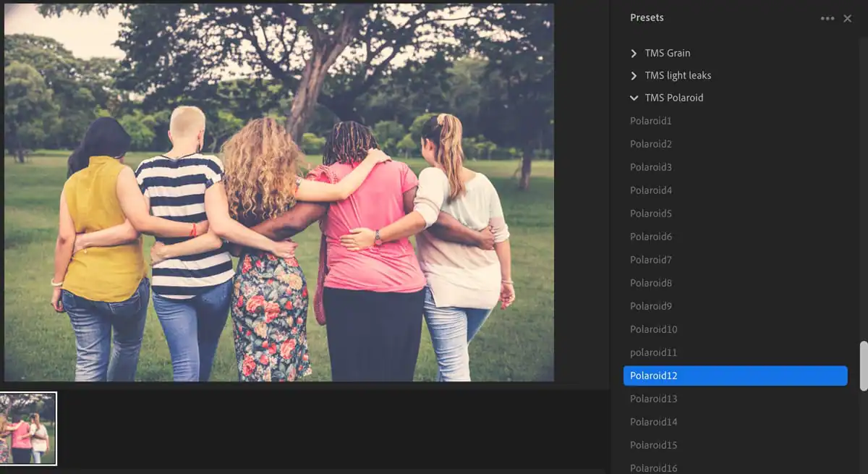This screenshot has width=868, height=474.
Task: Click the Presets panel scrollbar handle
Action: [x=863, y=366]
